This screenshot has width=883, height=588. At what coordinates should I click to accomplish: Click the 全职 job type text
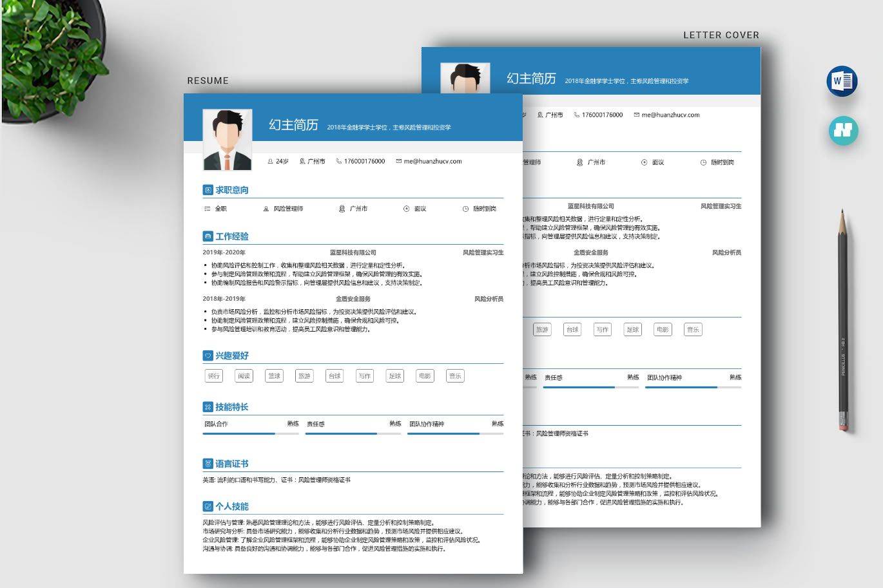point(221,209)
